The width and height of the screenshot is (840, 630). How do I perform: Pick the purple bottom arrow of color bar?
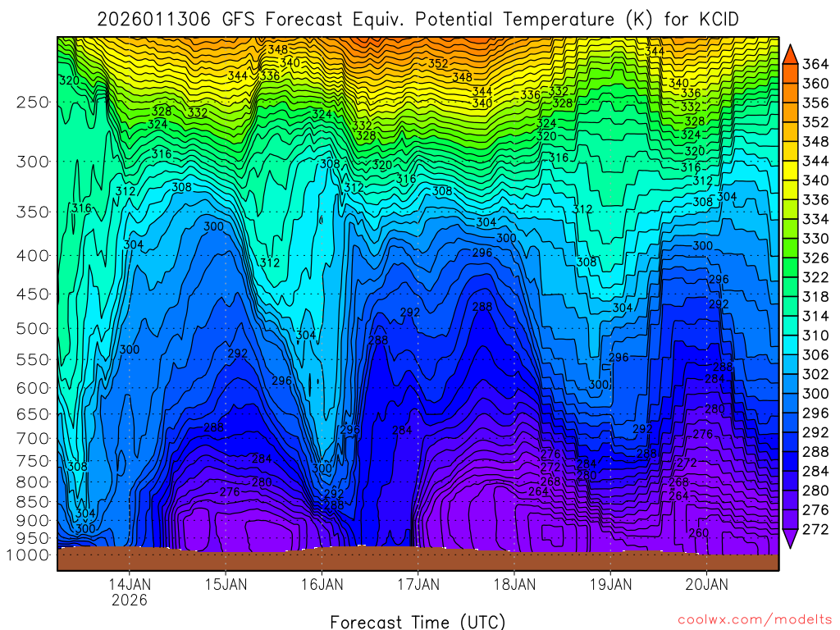[790, 539]
